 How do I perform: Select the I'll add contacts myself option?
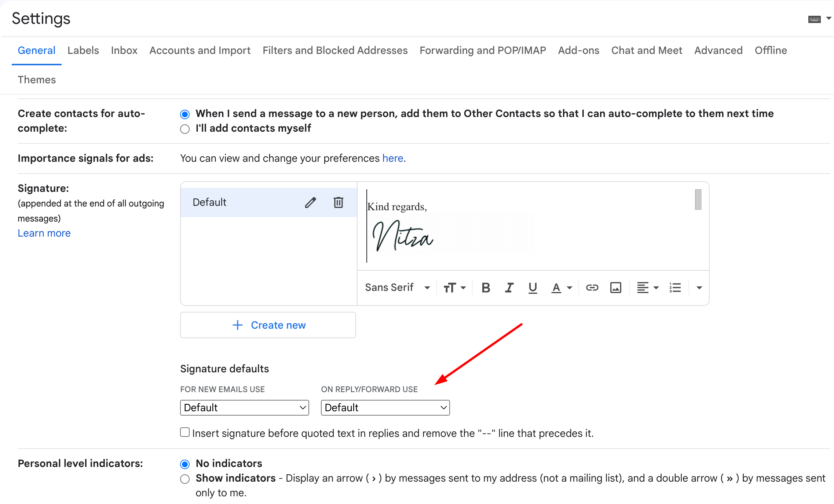[184, 129]
